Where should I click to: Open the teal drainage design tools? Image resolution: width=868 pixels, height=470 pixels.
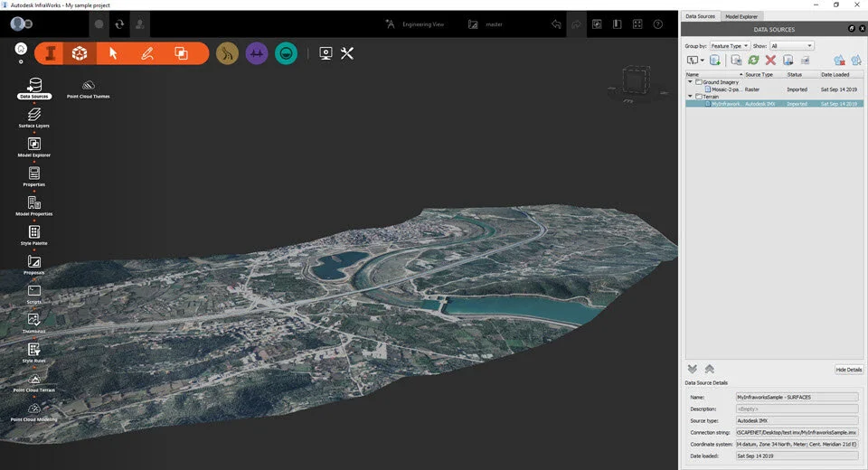tap(286, 53)
